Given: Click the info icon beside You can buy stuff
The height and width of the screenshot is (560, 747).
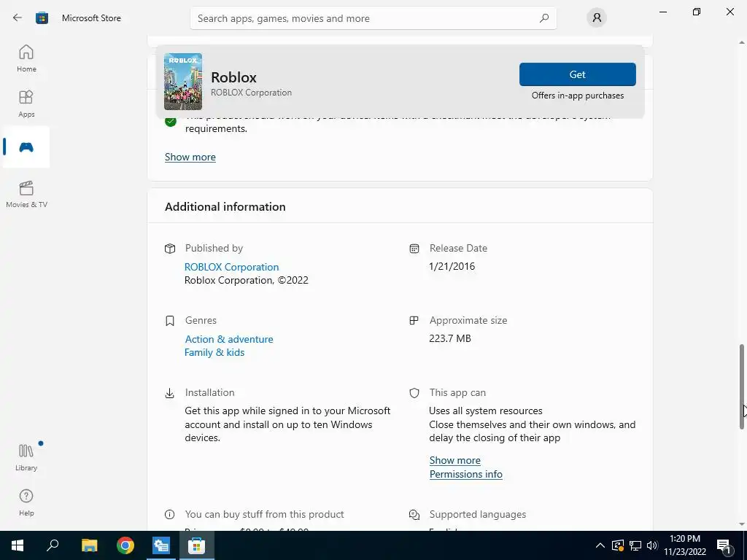Looking at the screenshot, I should [169, 515].
